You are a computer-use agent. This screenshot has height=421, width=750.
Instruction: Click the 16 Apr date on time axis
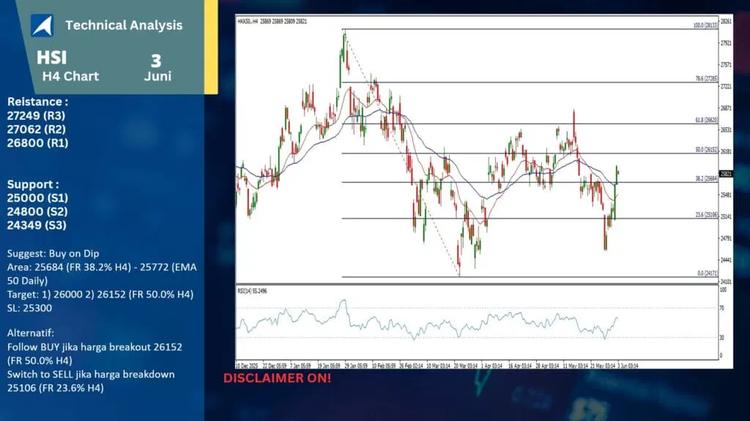click(520, 366)
